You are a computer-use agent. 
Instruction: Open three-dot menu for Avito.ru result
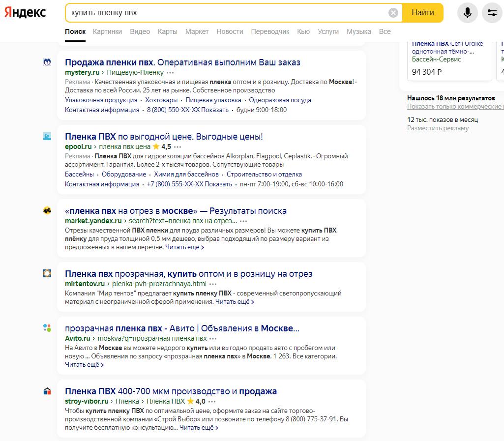pos(213,339)
